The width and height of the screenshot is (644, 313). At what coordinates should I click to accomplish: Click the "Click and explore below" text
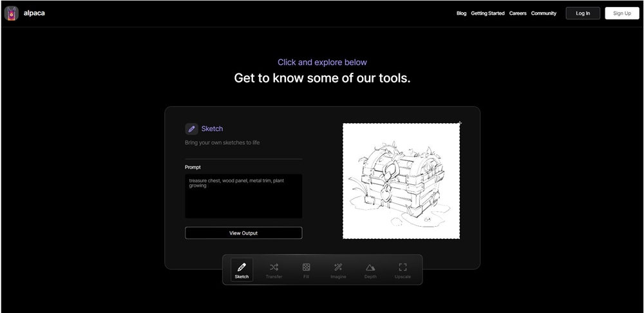322,62
